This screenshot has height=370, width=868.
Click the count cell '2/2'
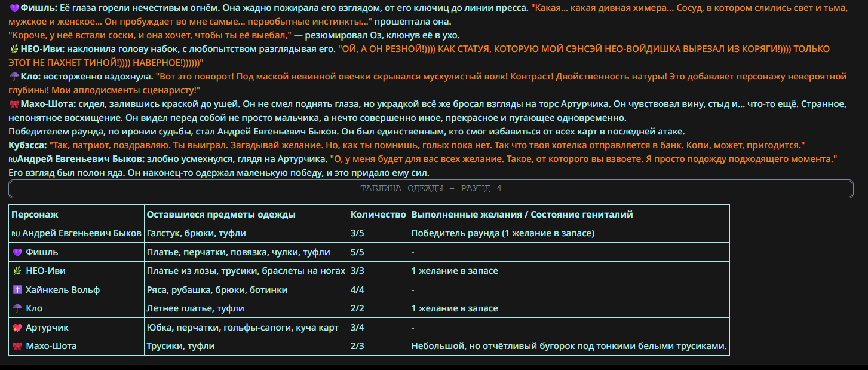pyautogui.click(x=379, y=309)
